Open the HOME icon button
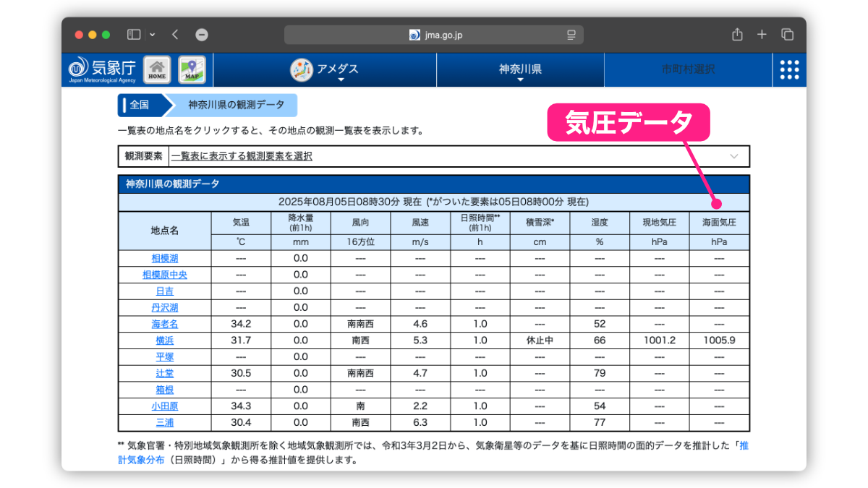This screenshot has height=488, width=868. click(157, 70)
